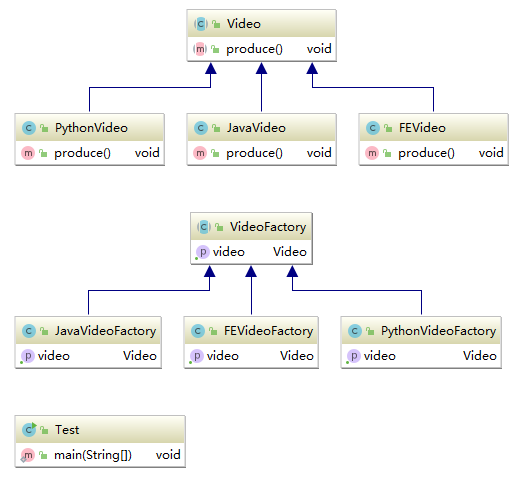This screenshot has height=480, width=526.
Task: Select the JavaVideoFactory class title
Action: point(106,331)
